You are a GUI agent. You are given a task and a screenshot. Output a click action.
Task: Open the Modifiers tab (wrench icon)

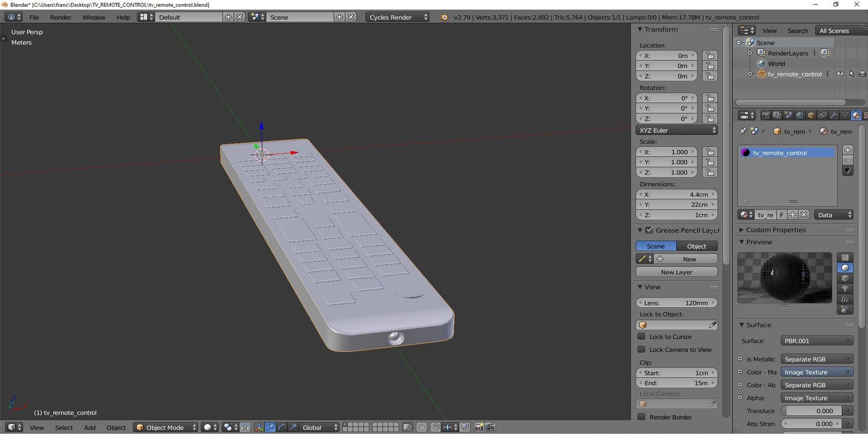click(834, 115)
